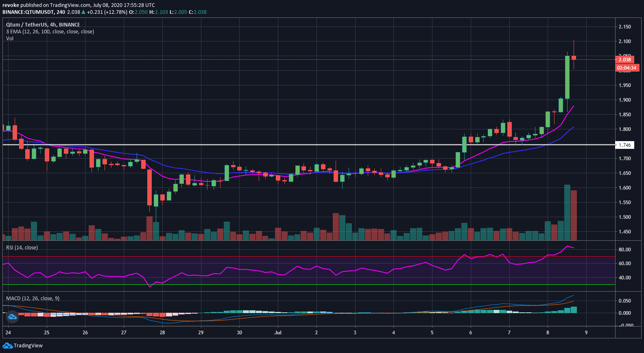Select the 3 EMA indicator legend
The image size is (644, 353).
point(50,31)
